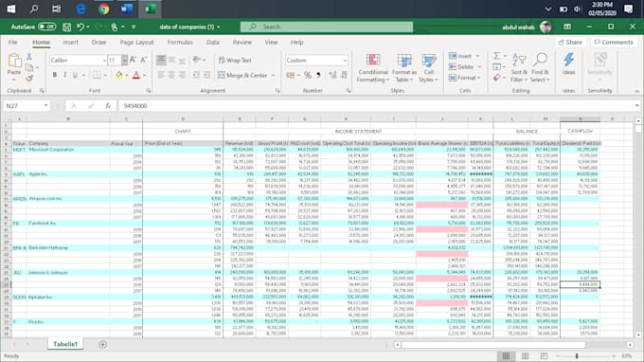This screenshot has width=644, height=362.
Task: Click the Format Painter brush icon
Action: 29,78
